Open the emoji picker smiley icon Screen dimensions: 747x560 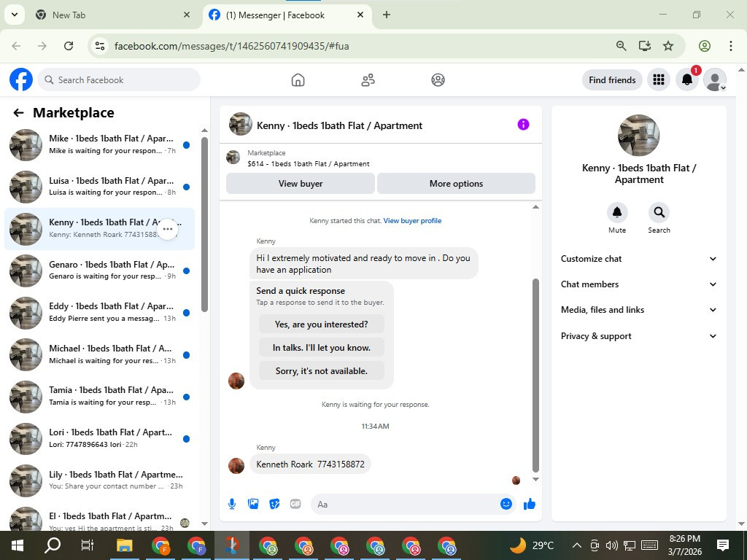506,504
